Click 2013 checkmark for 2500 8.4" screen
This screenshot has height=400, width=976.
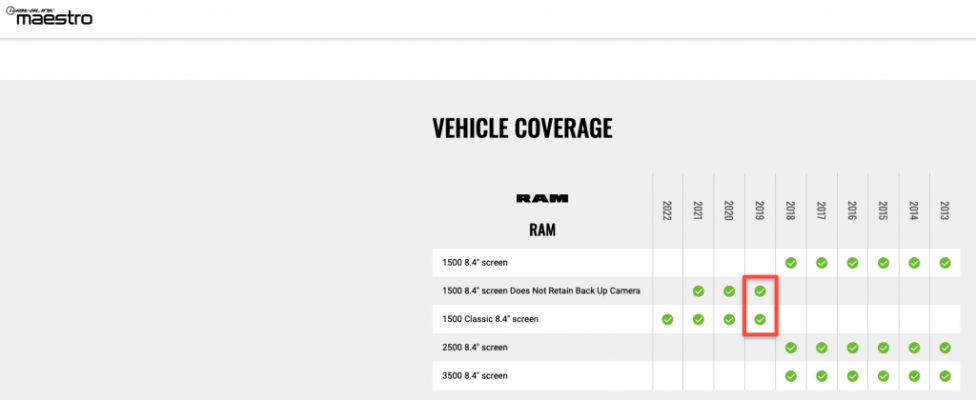(945, 348)
